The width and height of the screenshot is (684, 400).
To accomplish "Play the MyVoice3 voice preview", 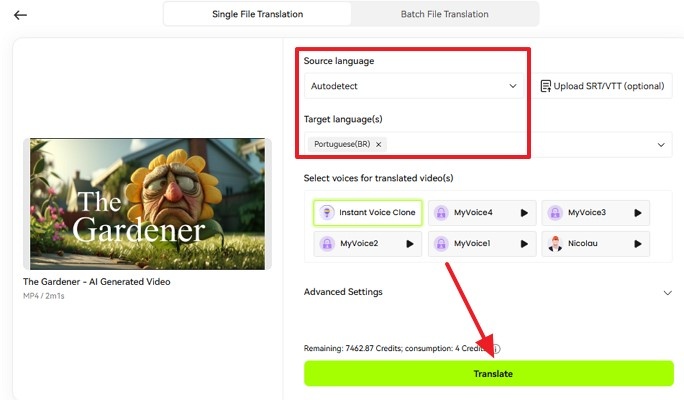I will (x=637, y=213).
